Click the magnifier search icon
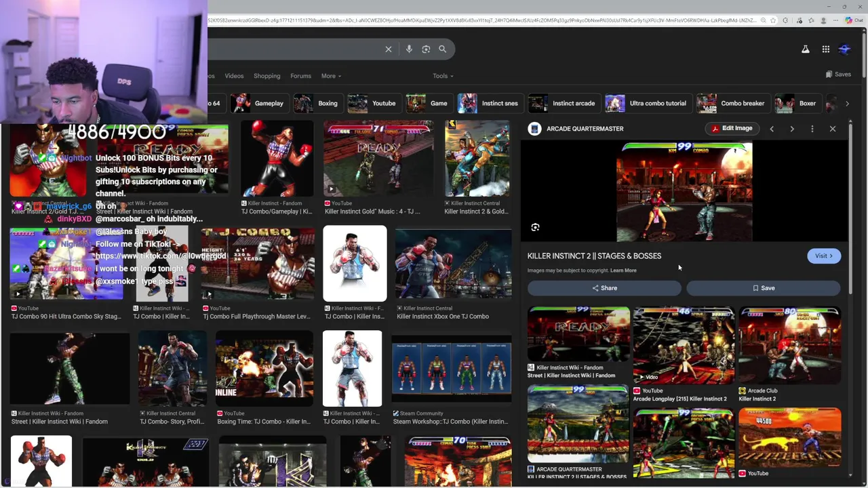 442,49
